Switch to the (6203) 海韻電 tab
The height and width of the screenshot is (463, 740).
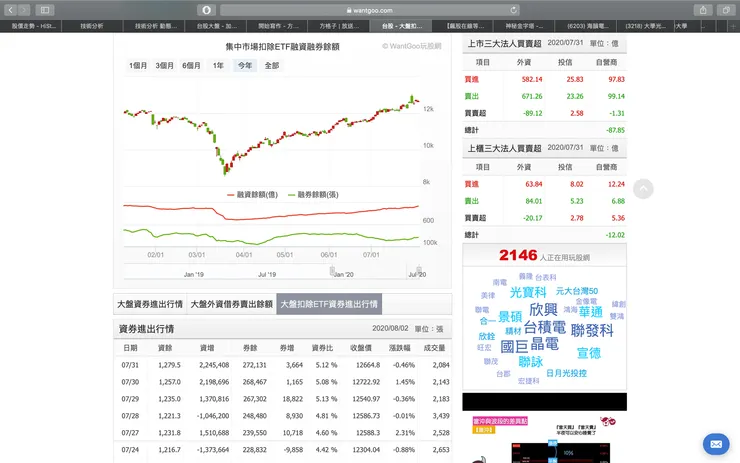[588, 26]
